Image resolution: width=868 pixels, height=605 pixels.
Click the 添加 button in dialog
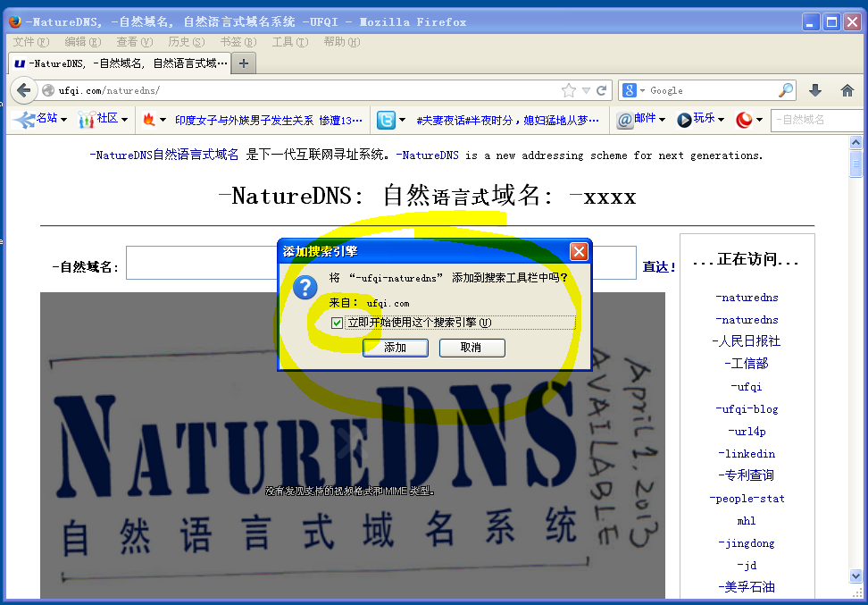395,348
